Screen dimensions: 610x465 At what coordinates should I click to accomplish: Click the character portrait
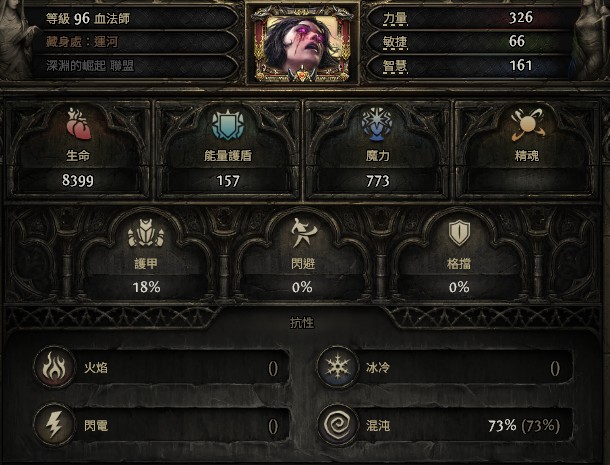pyautogui.click(x=302, y=44)
